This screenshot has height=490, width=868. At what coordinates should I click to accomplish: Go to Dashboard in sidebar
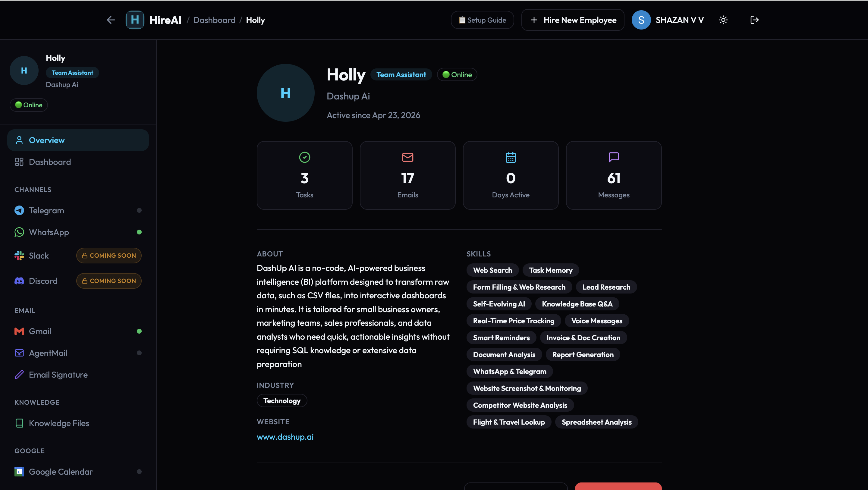pyautogui.click(x=50, y=162)
